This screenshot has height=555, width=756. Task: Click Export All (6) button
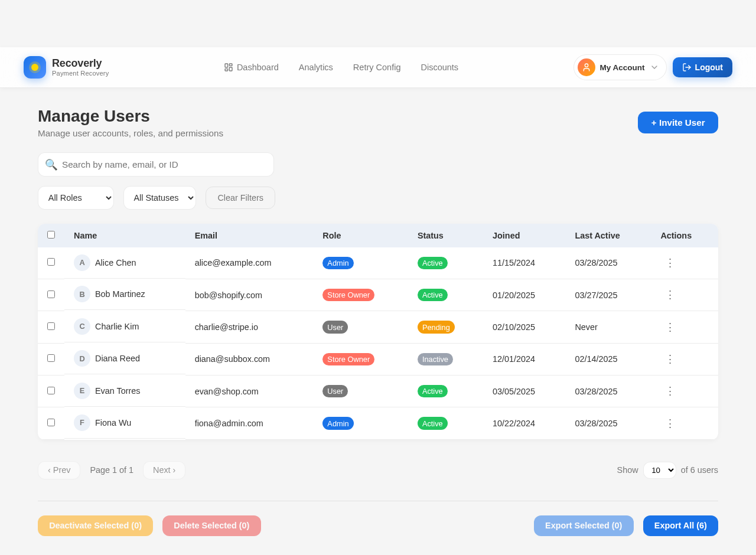pos(680,525)
